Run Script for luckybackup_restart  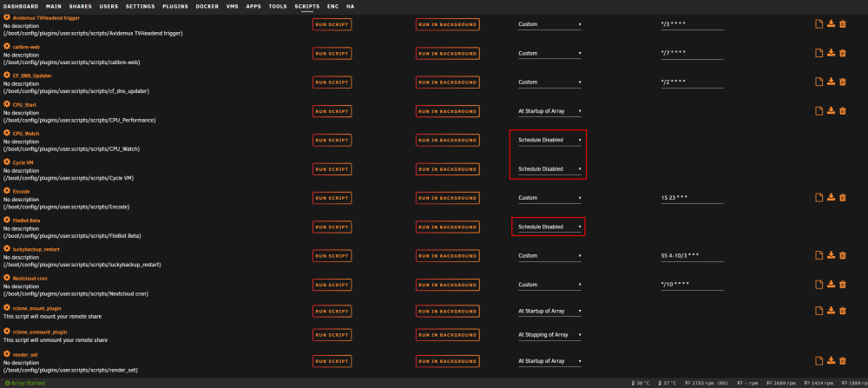[332, 256]
